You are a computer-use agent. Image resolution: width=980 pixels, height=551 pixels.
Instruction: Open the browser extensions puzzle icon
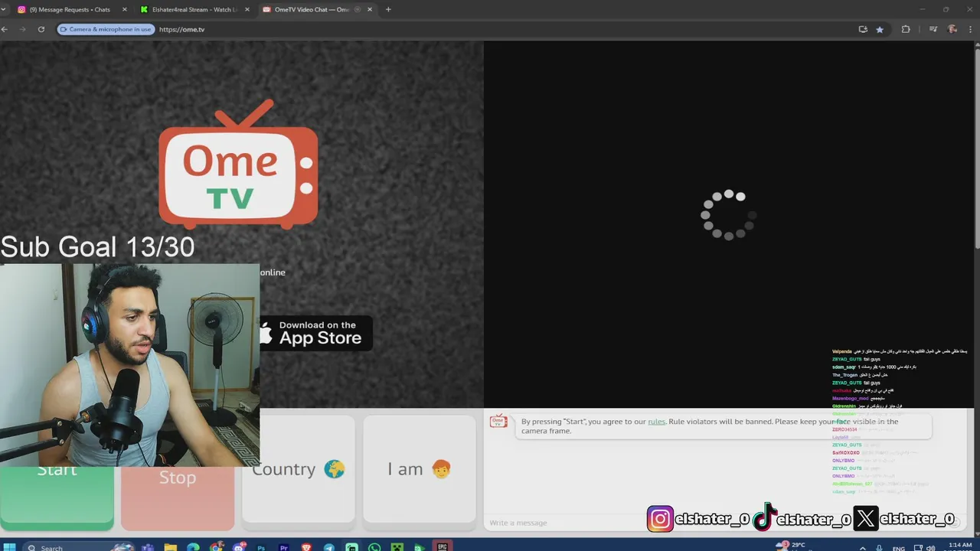click(906, 29)
